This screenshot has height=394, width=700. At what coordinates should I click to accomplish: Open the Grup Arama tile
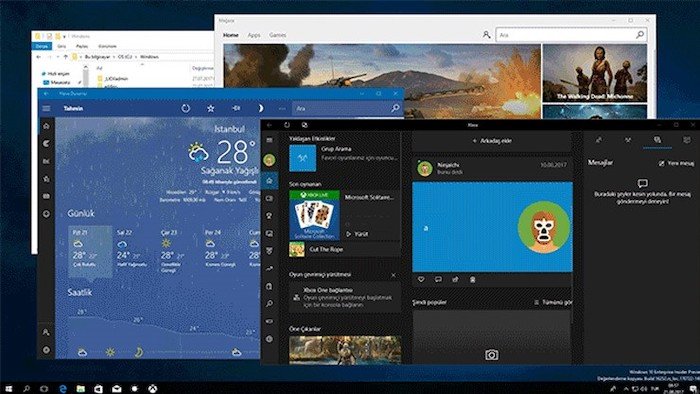coord(344,158)
